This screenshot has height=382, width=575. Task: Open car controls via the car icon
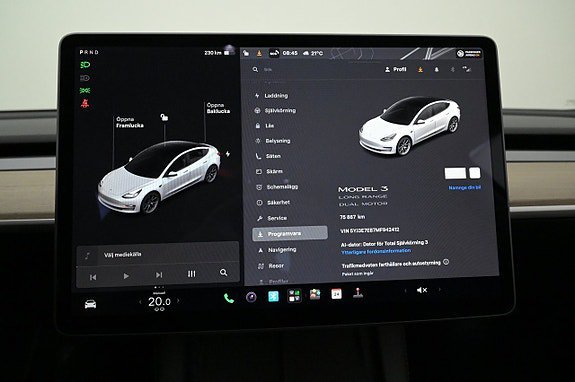pos(90,304)
